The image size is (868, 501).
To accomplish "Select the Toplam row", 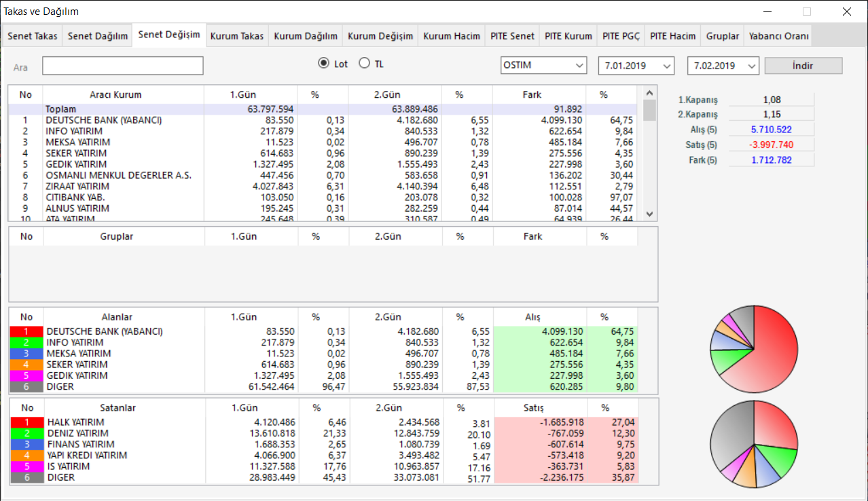I will pyautogui.click(x=323, y=109).
